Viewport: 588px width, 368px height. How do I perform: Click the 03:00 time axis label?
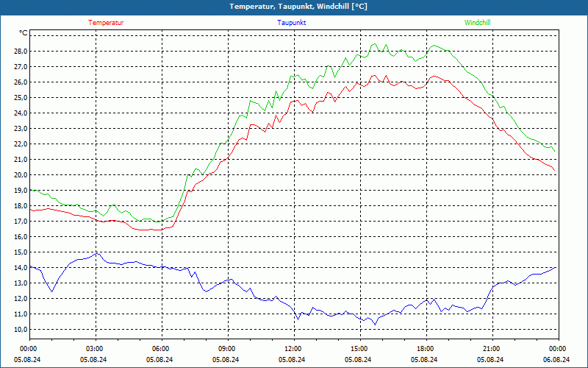(x=96, y=349)
